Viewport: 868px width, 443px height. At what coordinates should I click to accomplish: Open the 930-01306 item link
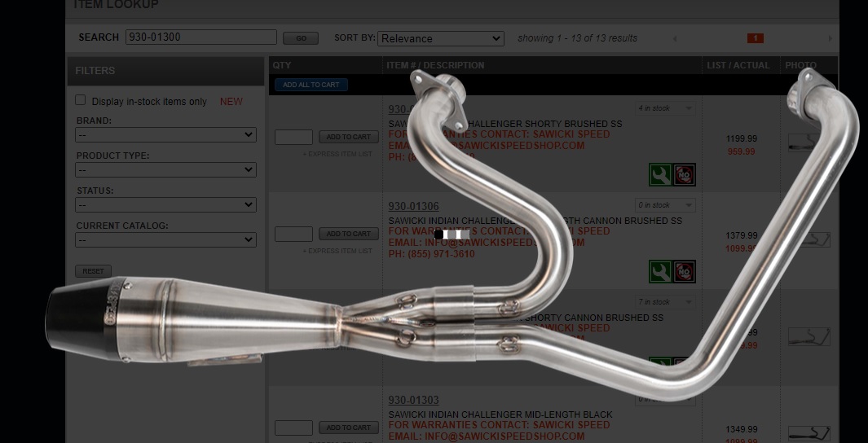pyautogui.click(x=413, y=206)
